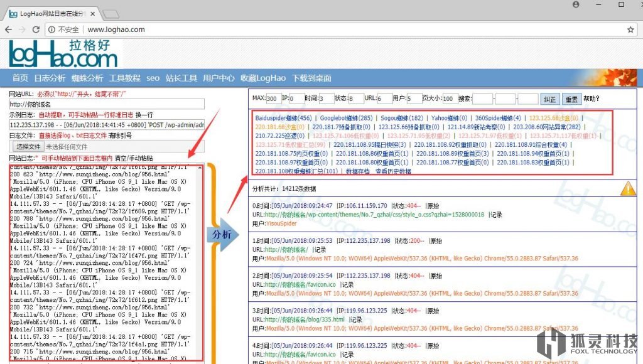This screenshot has width=643, height=364.
Task: Open the 查看历史数据 link
Action: [x=392, y=171]
